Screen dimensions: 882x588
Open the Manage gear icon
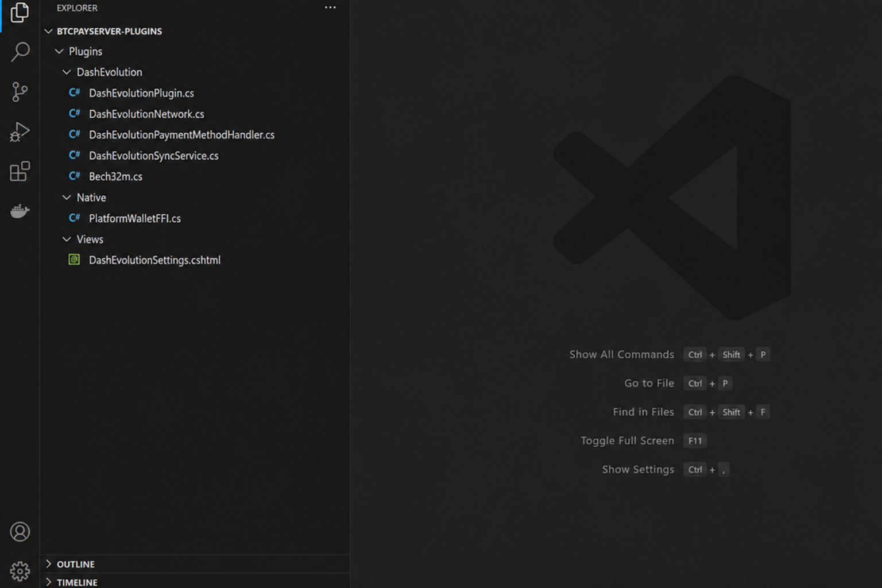point(20,571)
